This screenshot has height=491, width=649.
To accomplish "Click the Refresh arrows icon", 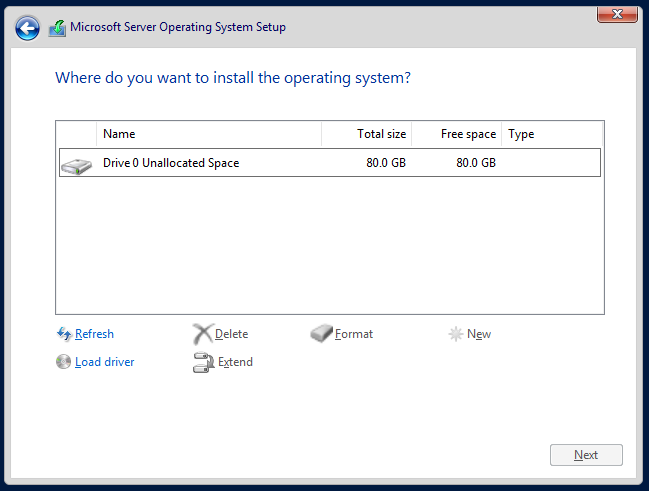I will coord(64,334).
